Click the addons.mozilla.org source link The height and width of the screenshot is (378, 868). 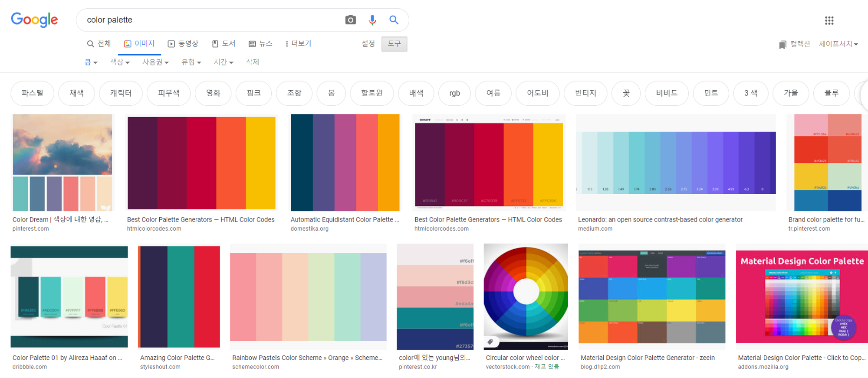pyautogui.click(x=763, y=367)
